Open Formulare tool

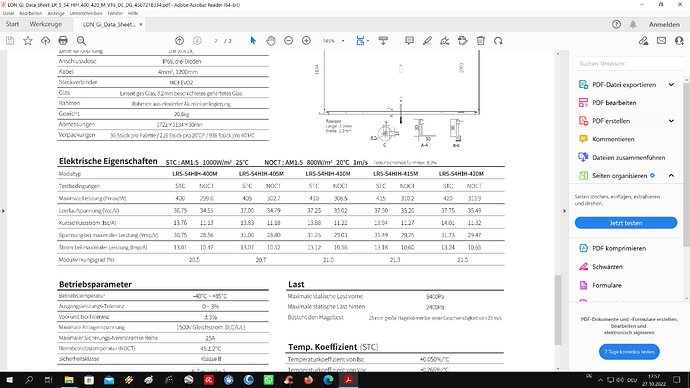[x=606, y=286]
